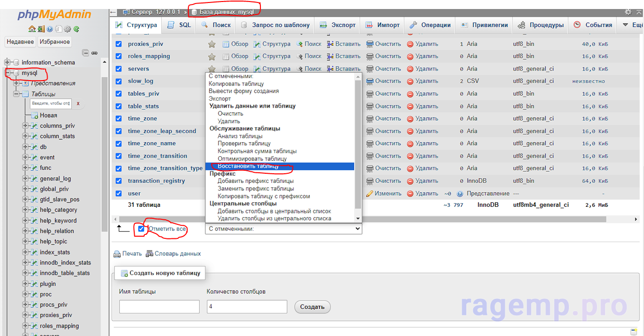Click the phpMyAdmin home icon
The height and width of the screenshot is (336, 644).
(32, 29)
